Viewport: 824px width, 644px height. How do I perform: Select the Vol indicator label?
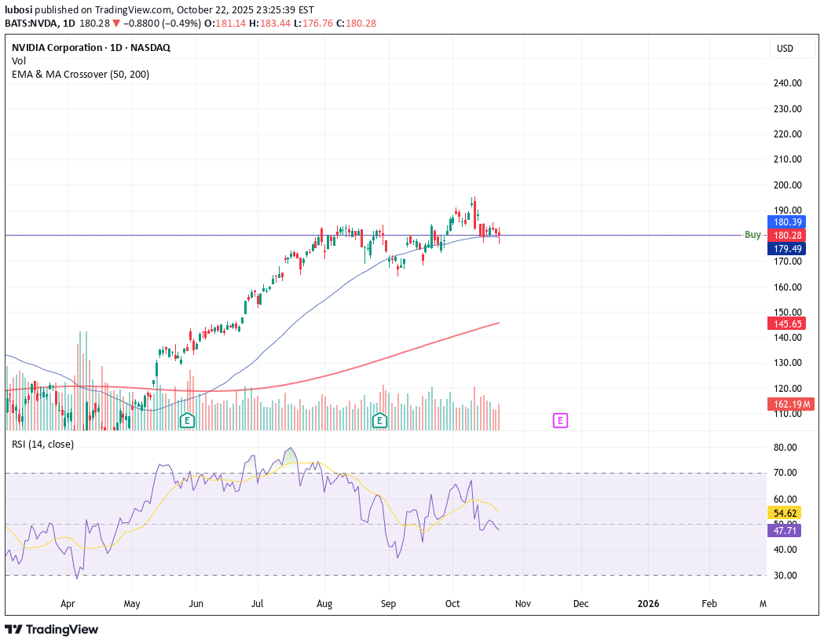point(18,61)
